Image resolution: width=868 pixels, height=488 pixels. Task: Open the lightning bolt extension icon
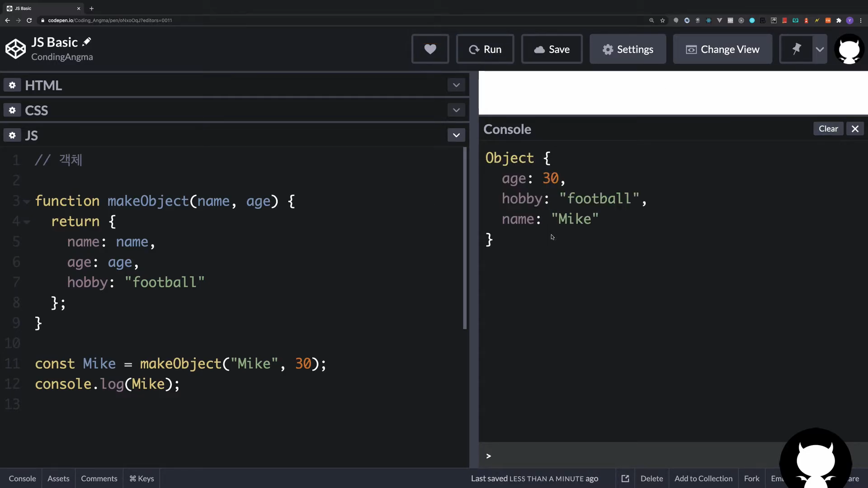point(817,20)
